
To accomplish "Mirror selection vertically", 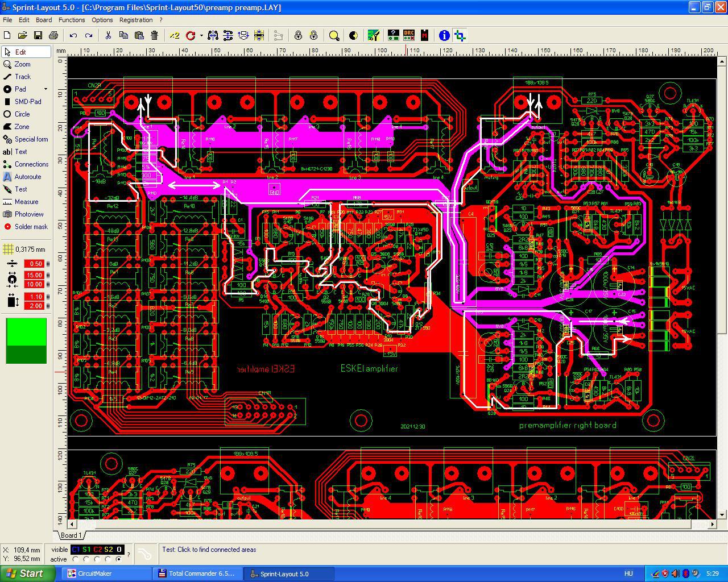I will (x=228, y=35).
